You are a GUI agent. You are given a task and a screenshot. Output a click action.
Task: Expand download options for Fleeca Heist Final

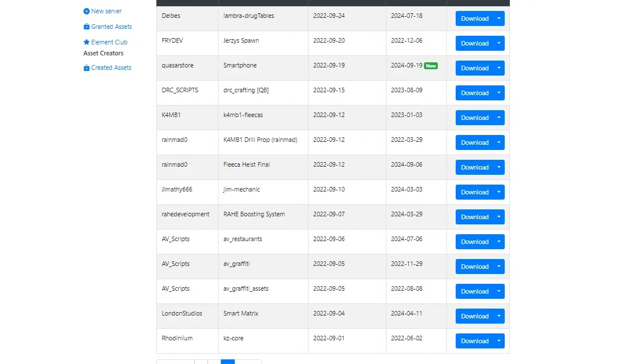(x=499, y=167)
